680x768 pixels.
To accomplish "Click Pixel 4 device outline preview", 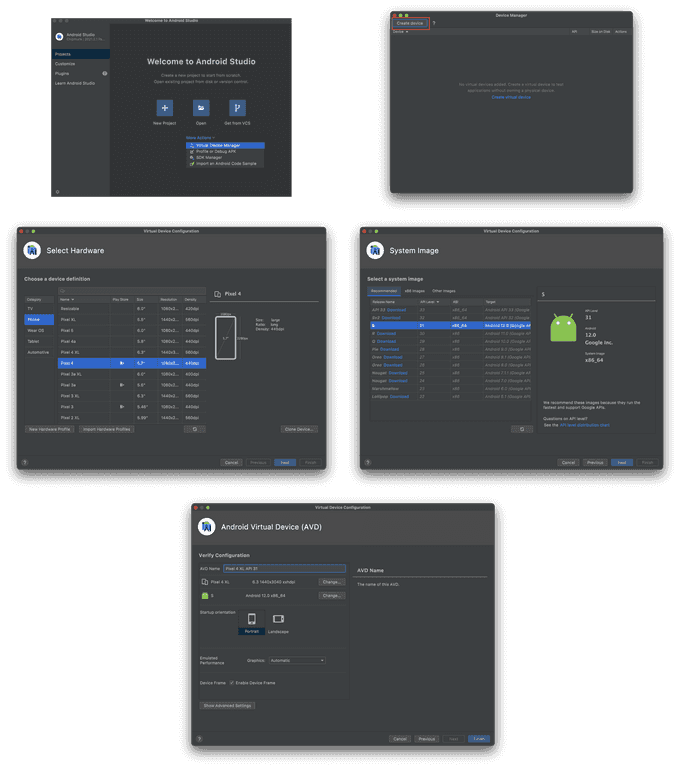I will click(225, 338).
